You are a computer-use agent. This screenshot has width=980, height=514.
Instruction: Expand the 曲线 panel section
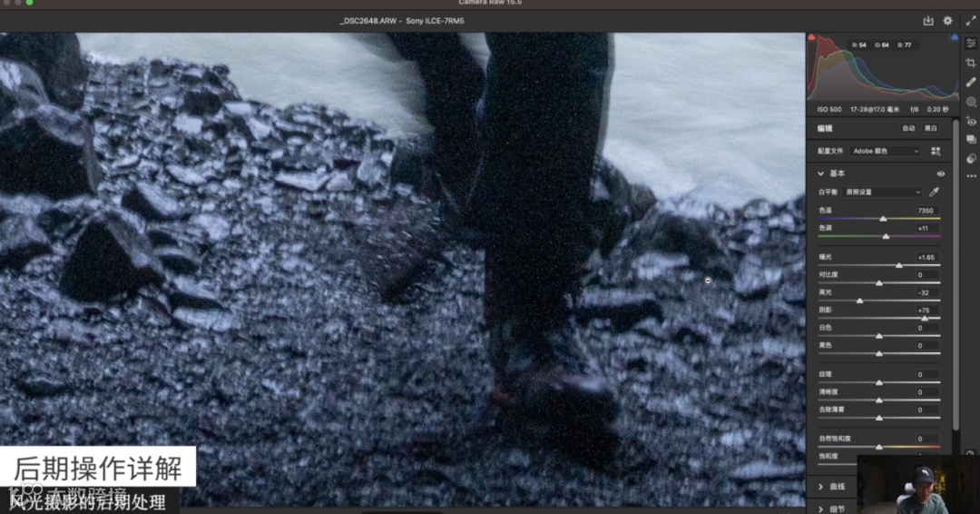click(x=820, y=487)
